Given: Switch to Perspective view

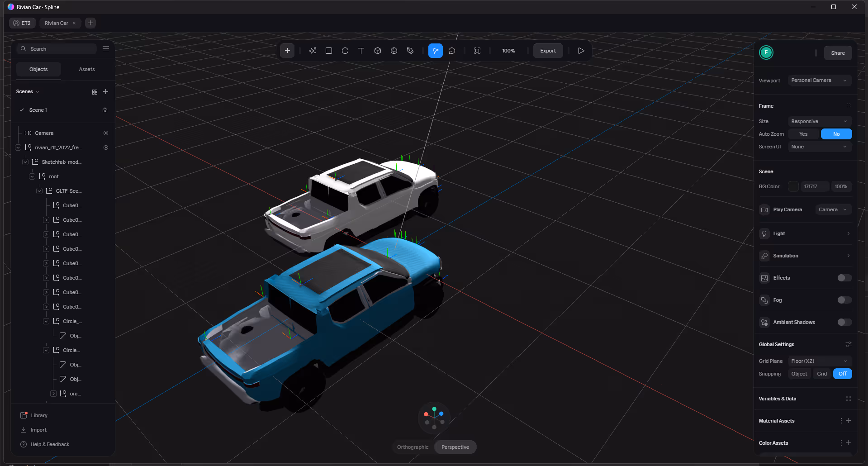Looking at the screenshot, I should 455,447.
